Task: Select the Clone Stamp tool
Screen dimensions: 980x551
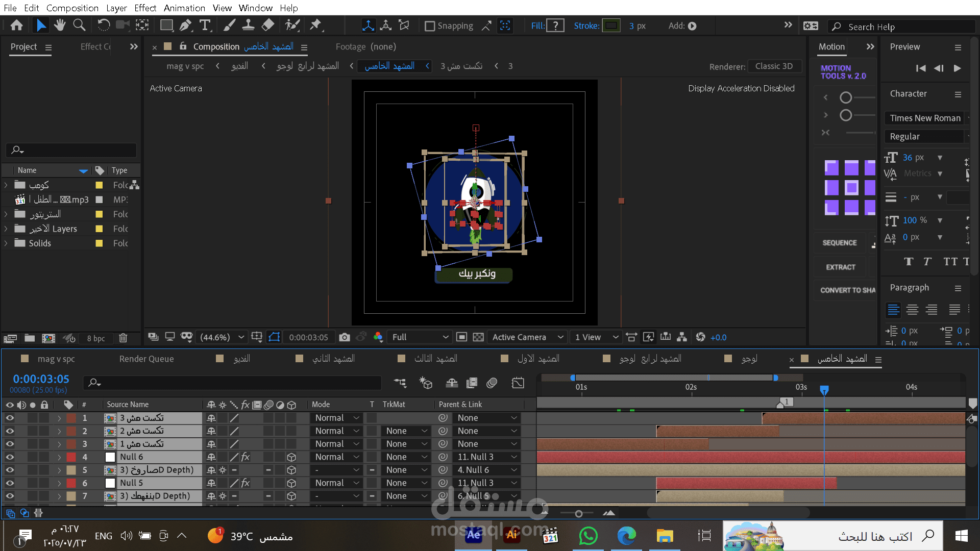Action: (x=249, y=25)
